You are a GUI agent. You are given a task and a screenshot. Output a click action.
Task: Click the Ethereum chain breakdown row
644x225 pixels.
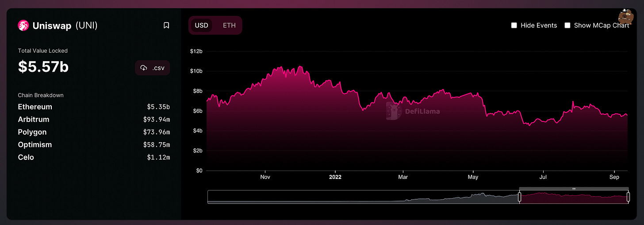tap(94, 107)
